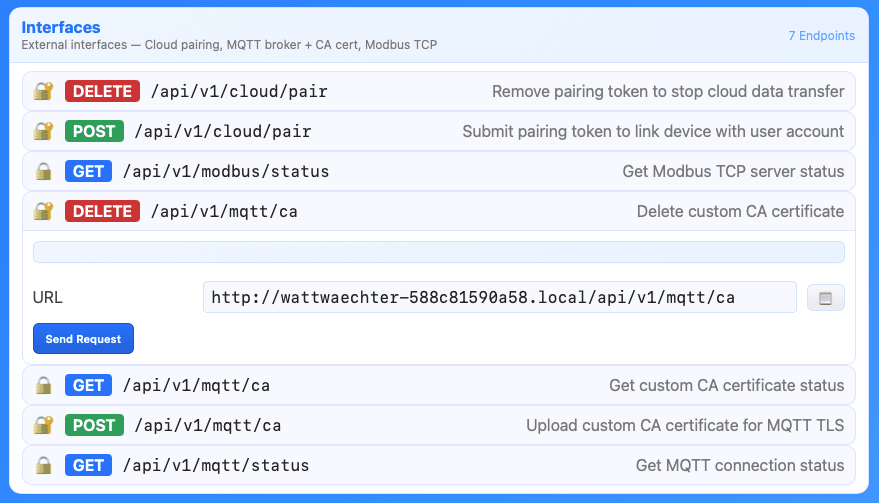Click the Interfaces section heading
879x503 pixels.
61,27
